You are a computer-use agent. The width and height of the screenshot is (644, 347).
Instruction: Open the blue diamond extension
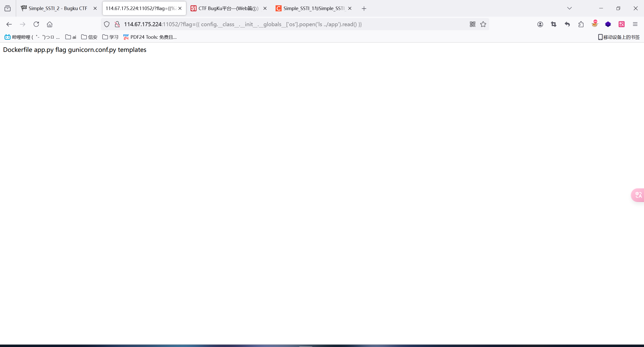pos(608,24)
